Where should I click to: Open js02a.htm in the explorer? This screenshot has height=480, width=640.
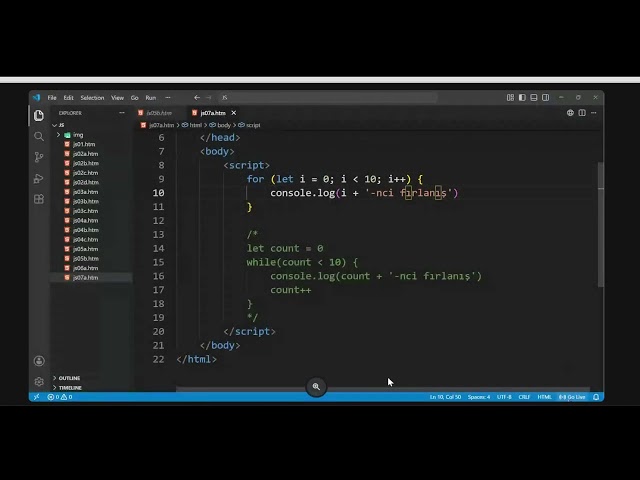coord(85,153)
